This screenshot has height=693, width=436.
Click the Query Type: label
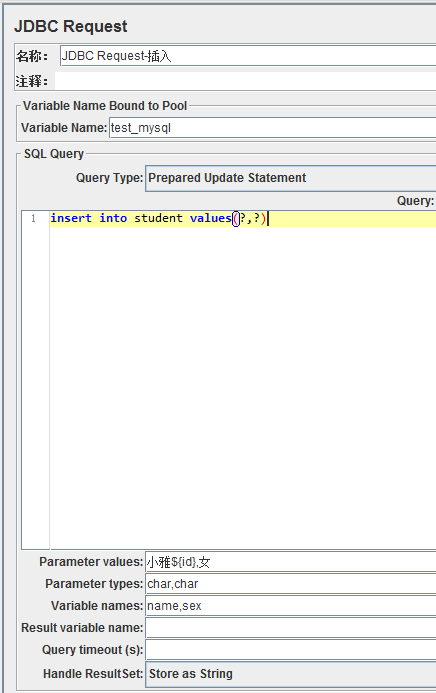(x=110, y=178)
